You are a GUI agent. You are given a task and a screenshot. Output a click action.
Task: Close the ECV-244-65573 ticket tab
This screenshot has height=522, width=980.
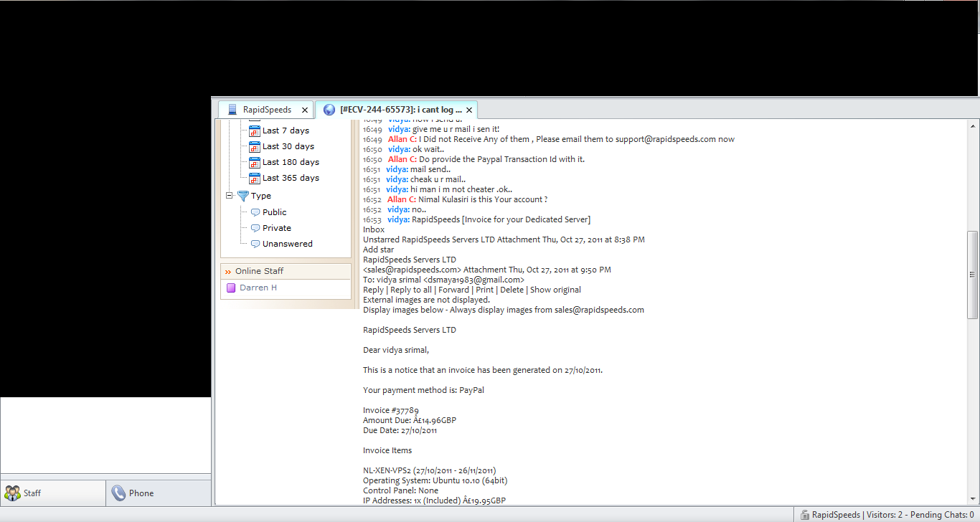[x=469, y=110]
